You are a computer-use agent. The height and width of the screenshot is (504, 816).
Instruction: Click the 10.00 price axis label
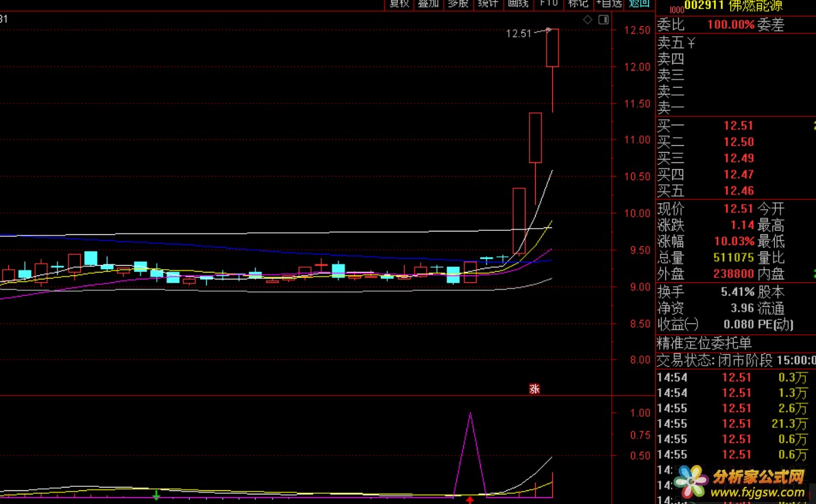tap(637, 213)
